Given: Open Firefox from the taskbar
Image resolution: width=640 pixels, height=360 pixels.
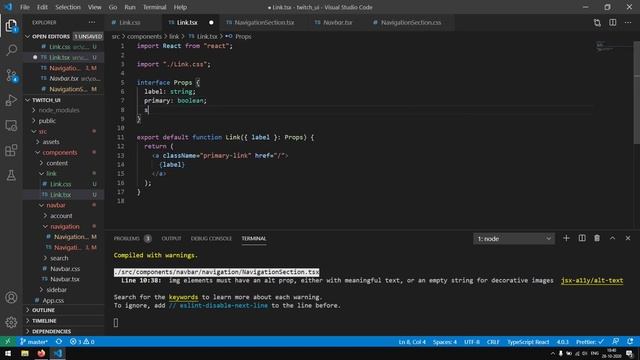Looking at the screenshot, I should (x=41, y=353).
